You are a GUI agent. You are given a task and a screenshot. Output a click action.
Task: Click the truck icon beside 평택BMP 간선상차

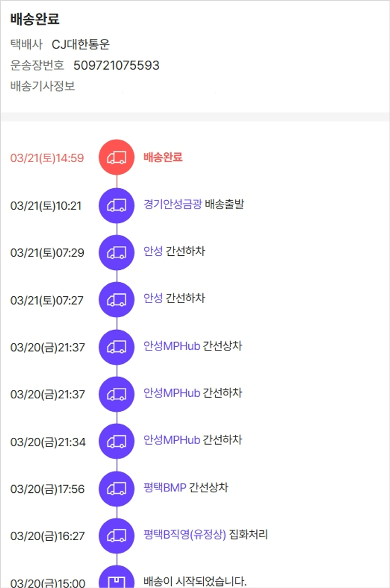pos(116,489)
